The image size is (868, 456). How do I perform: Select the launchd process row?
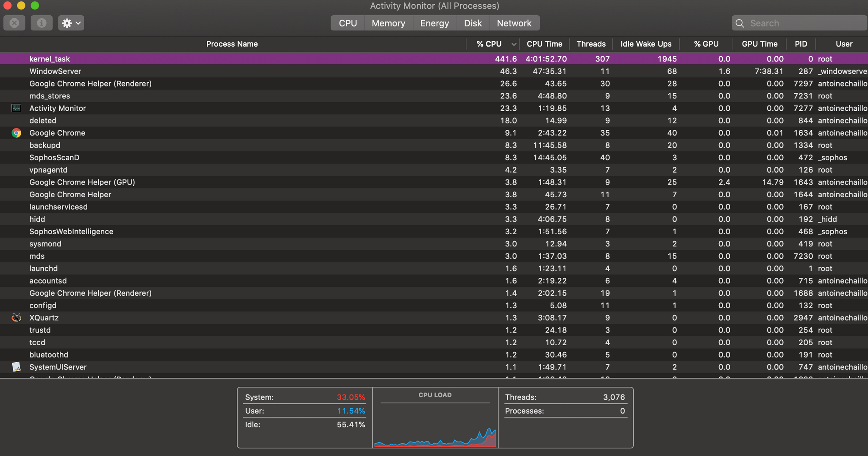coord(434,268)
